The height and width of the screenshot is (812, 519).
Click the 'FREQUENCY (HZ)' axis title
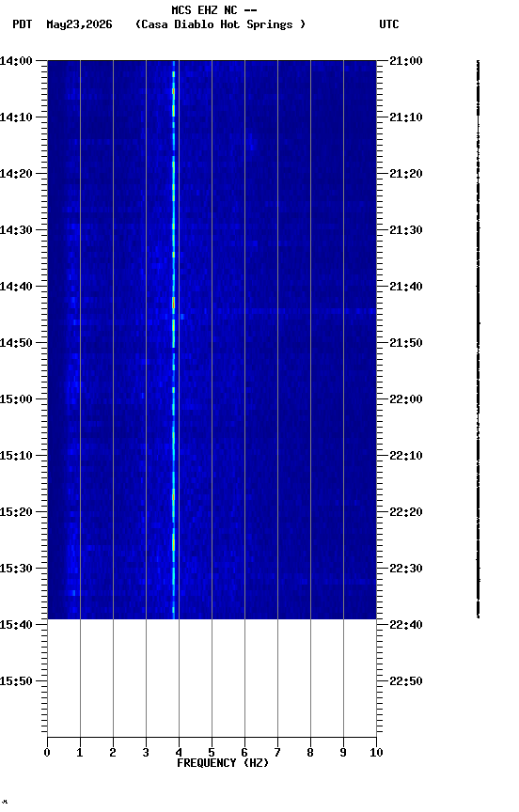pos(223,763)
